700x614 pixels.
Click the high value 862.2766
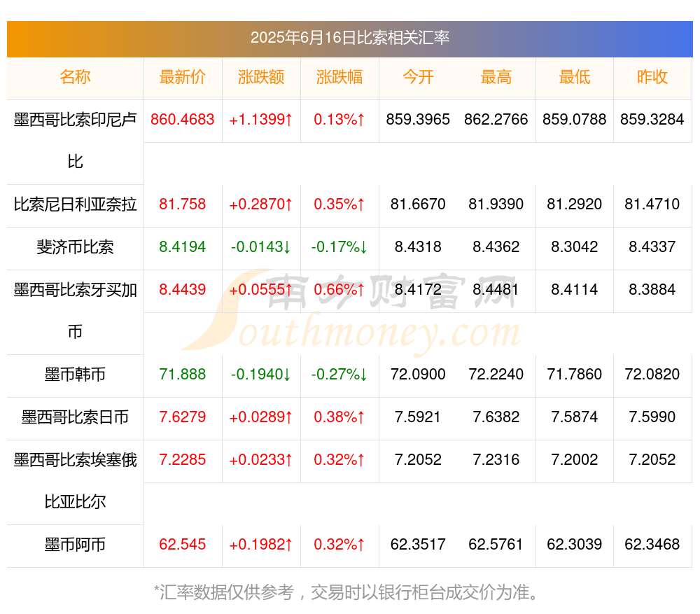[496, 120]
